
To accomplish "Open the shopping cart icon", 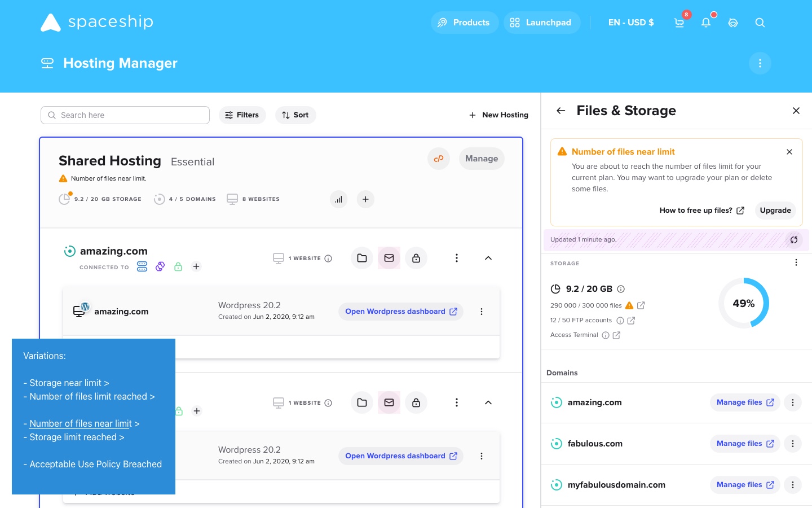I will (x=679, y=23).
